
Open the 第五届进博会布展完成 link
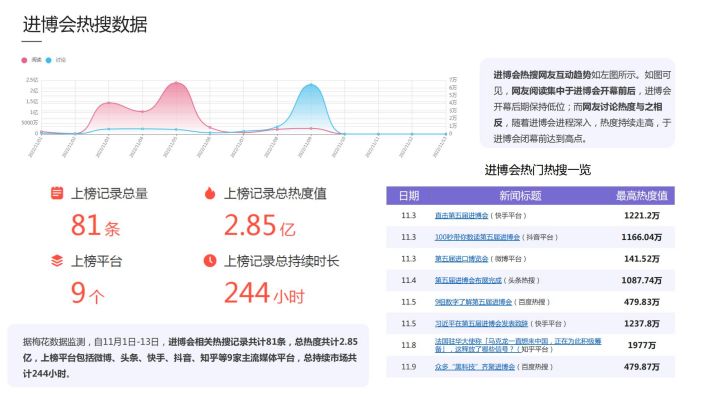coord(468,280)
